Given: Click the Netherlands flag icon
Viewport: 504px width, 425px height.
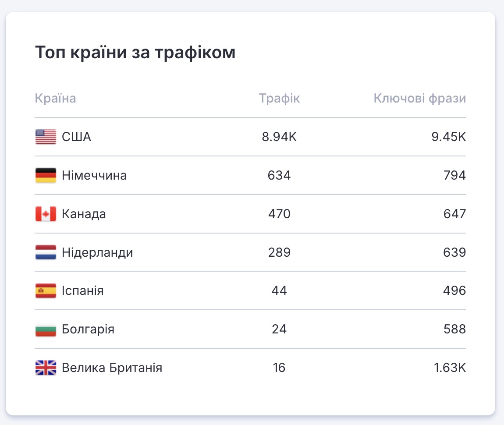Looking at the screenshot, I should pos(46,253).
